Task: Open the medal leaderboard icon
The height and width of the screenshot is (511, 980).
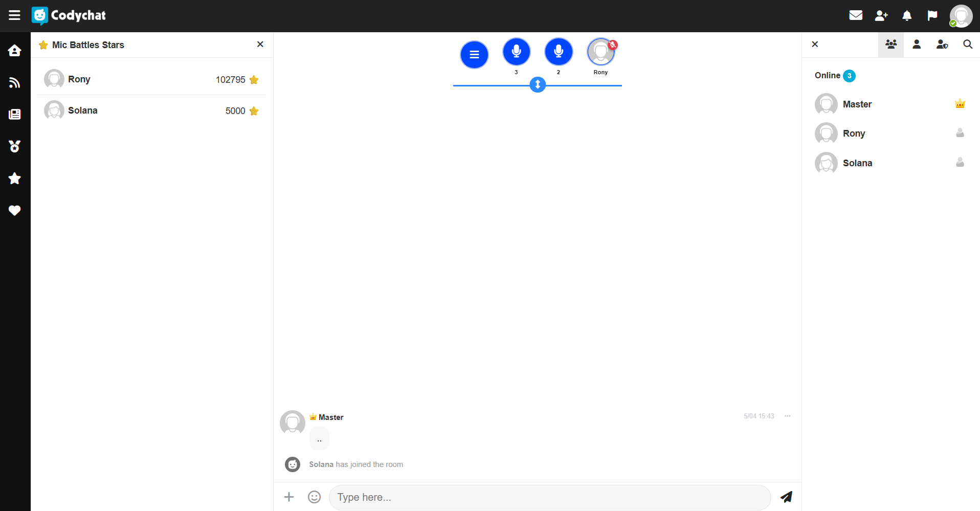Action: coord(15,146)
